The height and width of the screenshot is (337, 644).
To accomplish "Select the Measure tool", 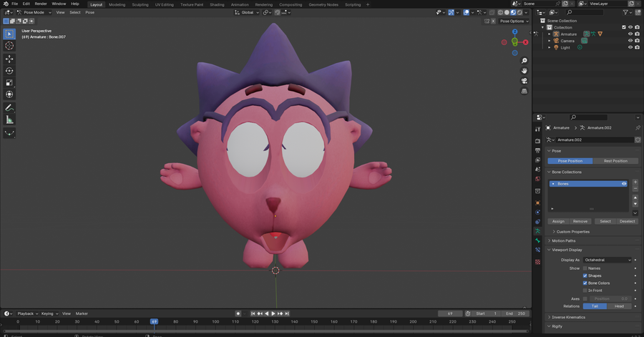I will pyautogui.click(x=9, y=120).
